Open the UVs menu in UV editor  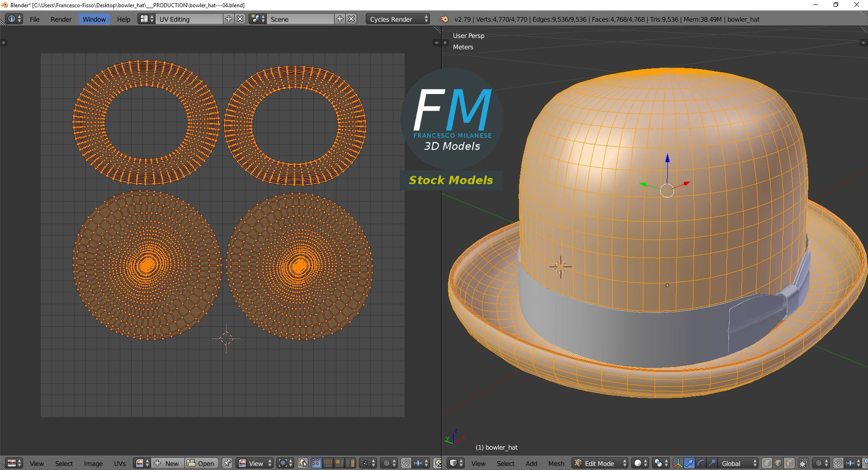[120, 463]
